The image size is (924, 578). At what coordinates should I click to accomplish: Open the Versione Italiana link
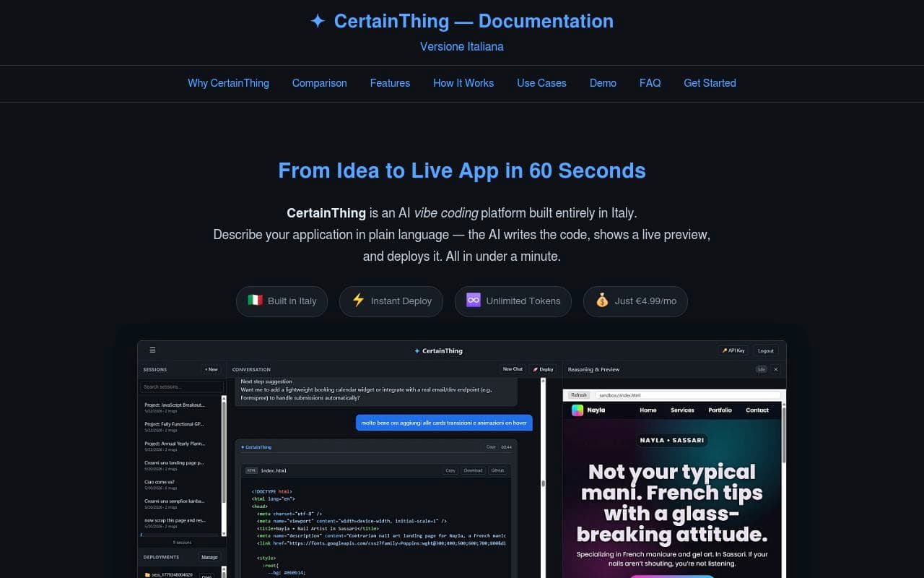click(462, 46)
